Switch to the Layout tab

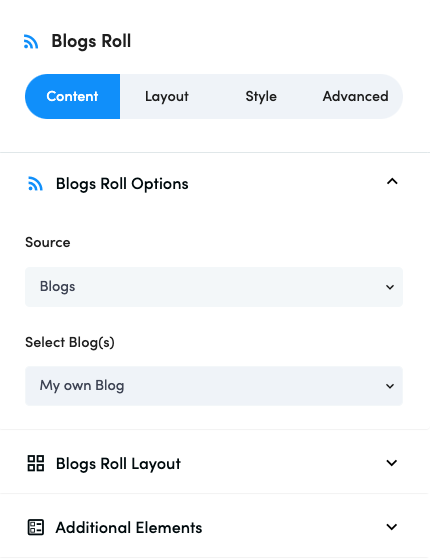click(x=167, y=96)
